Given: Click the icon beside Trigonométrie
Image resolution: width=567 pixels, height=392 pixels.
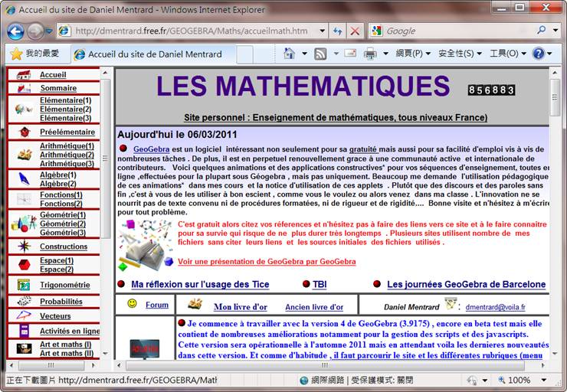Looking at the screenshot, I should (24, 285).
